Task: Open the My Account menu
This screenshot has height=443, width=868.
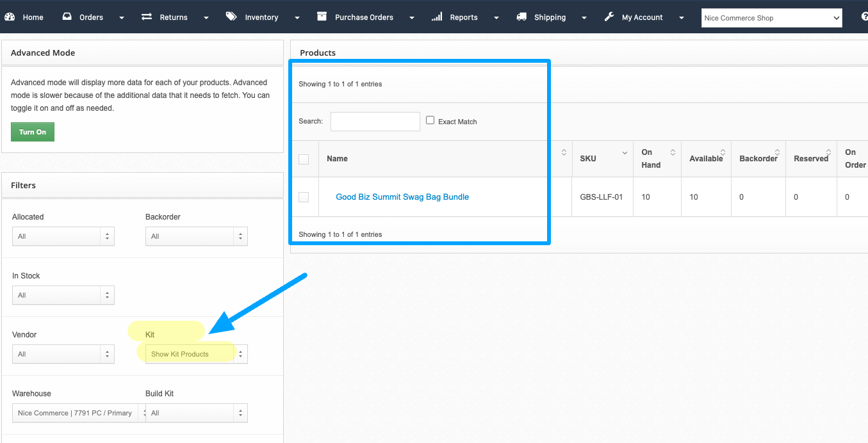Action: 644,17
